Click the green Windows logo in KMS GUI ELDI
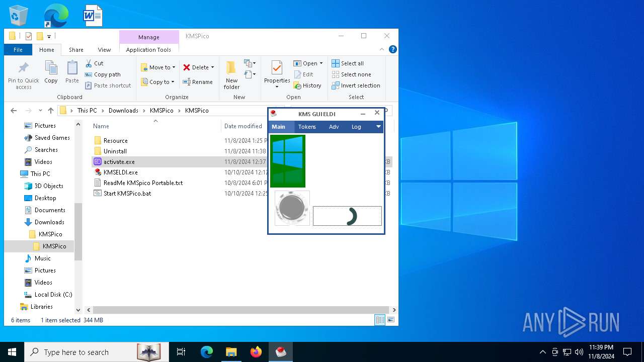644x362 pixels. pos(288,161)
